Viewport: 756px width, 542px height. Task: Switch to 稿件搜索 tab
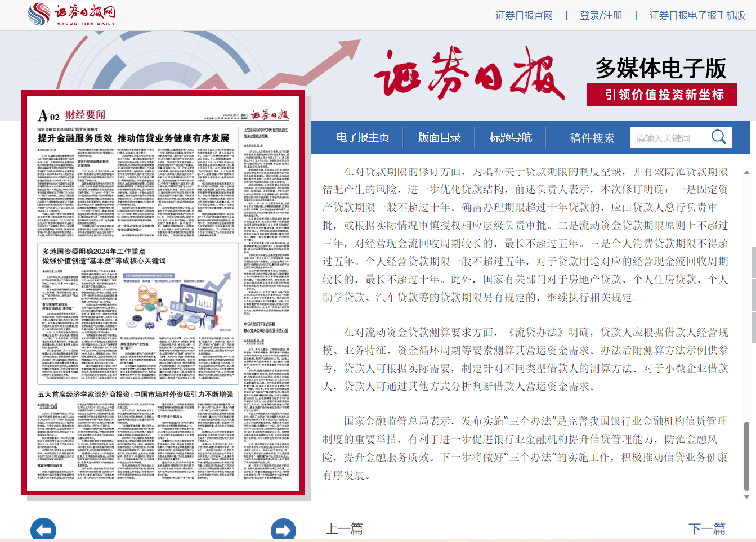(x=592, y=138)
